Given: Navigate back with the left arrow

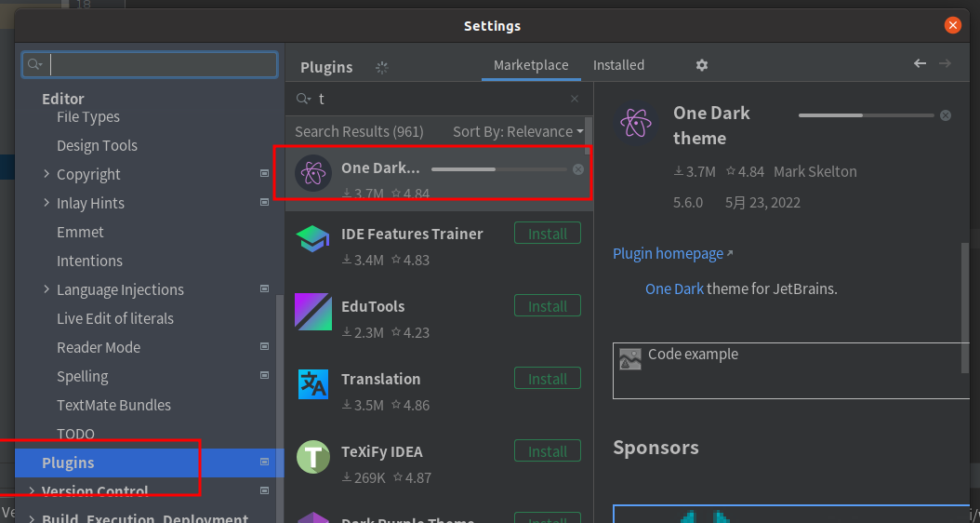Looking at the screenshot, I should point(920,63).
